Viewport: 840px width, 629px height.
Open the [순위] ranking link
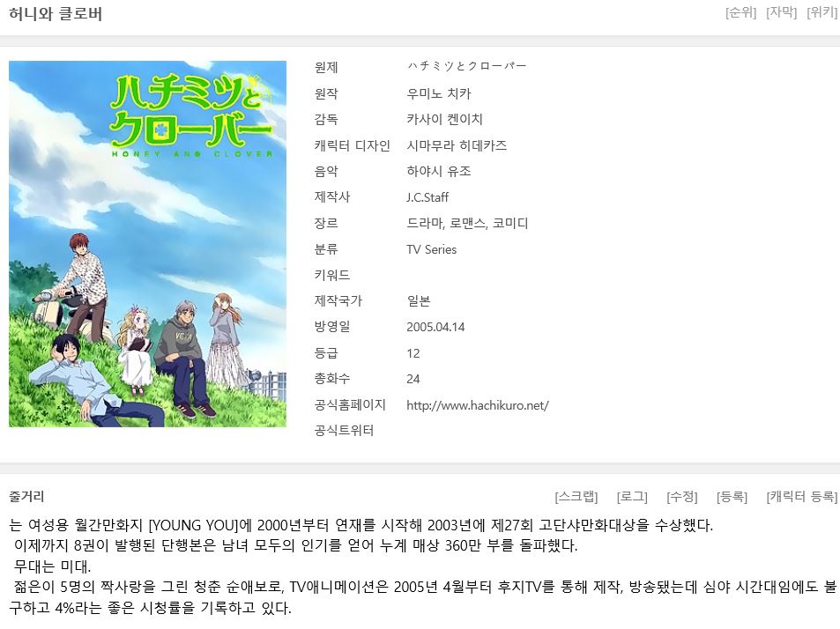[741, 12]
